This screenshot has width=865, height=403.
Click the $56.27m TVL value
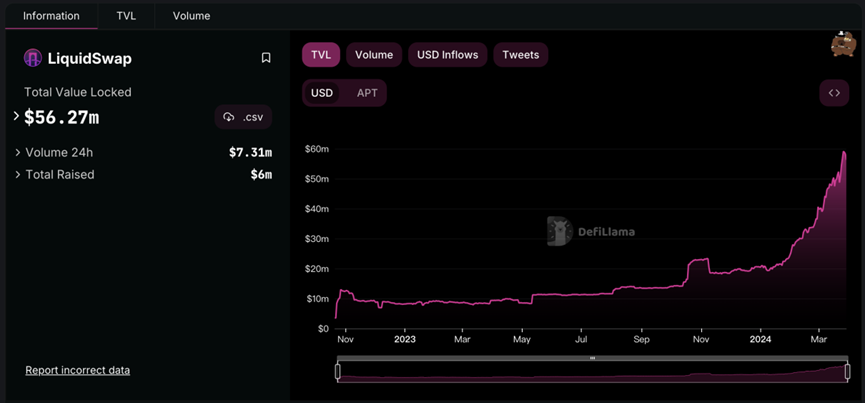(x=62, y=117)
